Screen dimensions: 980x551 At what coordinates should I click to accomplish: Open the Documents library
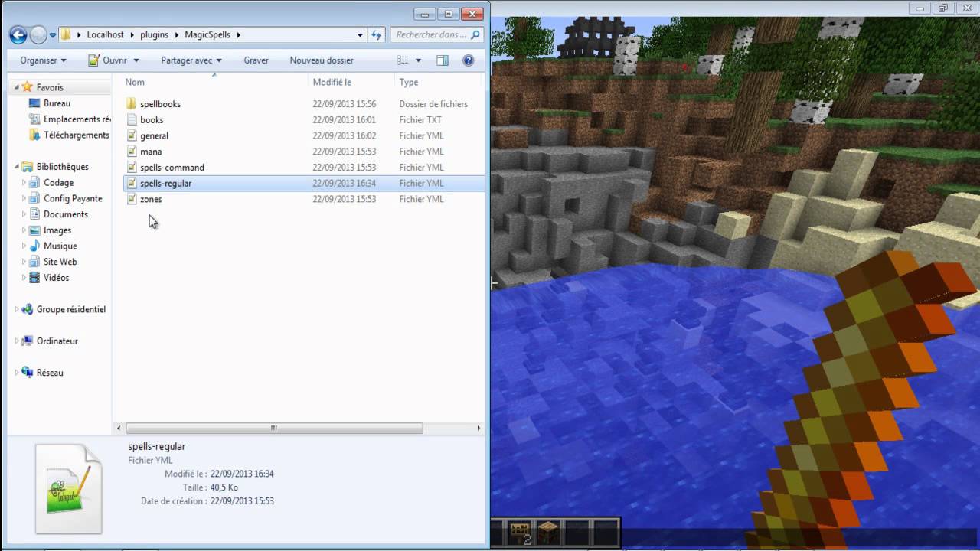pos(65,214)
